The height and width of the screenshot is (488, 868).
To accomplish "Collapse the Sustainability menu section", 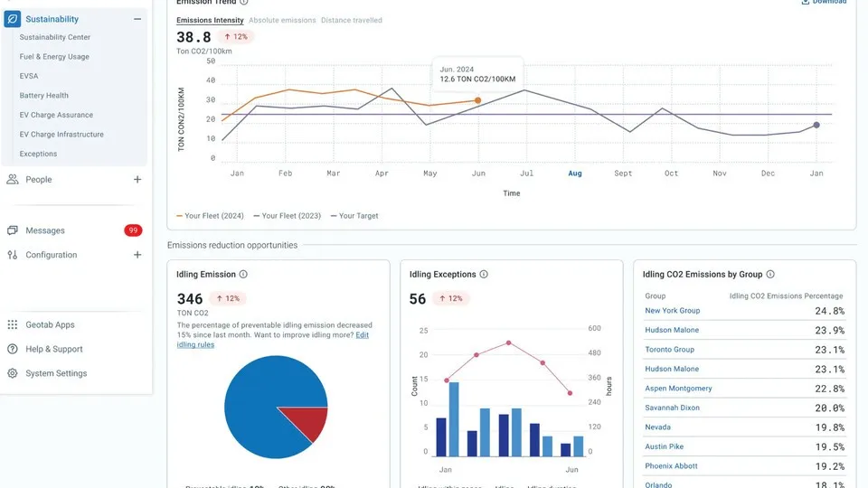I will point(137,19).
